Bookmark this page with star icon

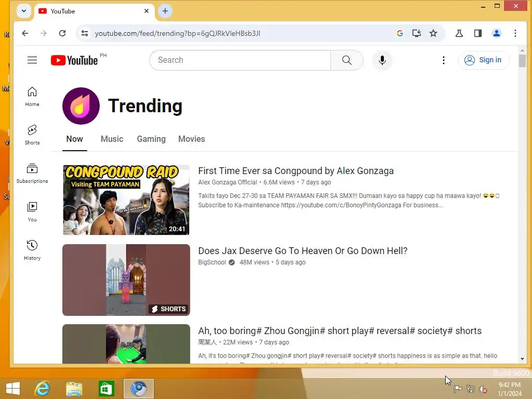pyautogui.click(x=433, y=33)
